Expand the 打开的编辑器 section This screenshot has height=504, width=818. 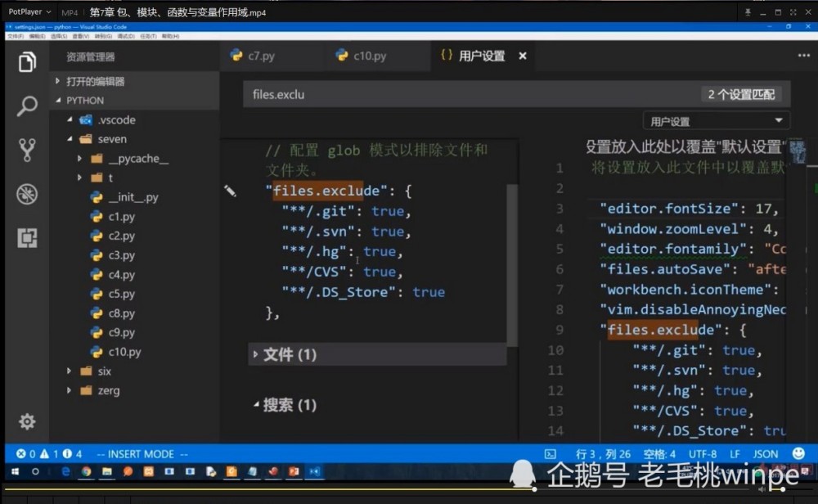[x=57, y=81]
